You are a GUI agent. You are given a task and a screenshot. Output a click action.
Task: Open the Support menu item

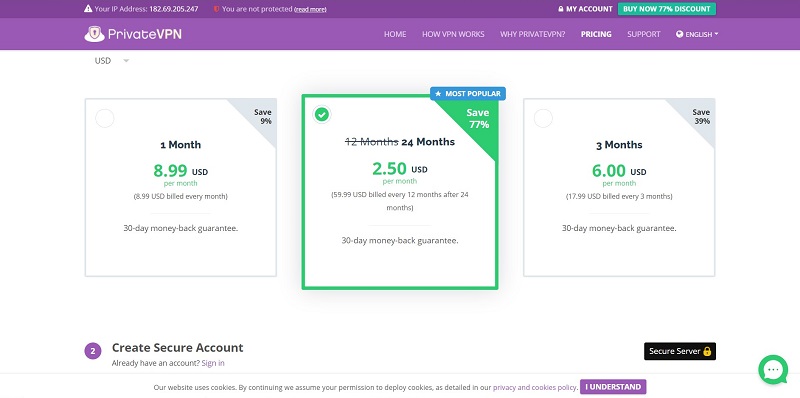pos(644,34)
